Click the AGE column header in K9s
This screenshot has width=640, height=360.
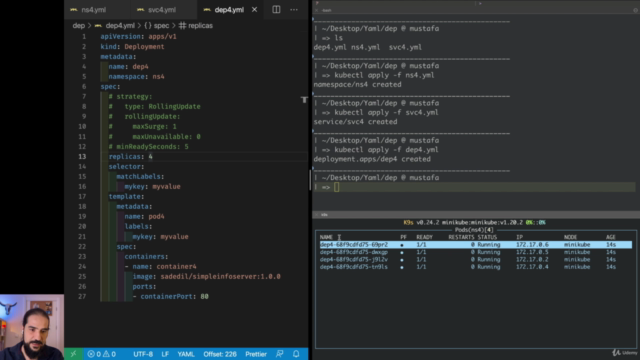(611, 237)
